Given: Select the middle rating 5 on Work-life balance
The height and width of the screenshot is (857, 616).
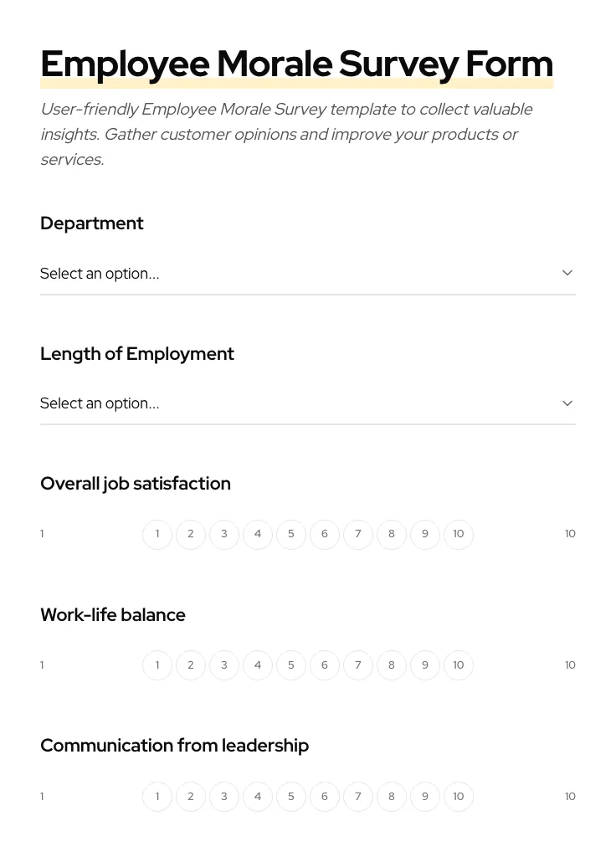Looking at the screenshot, I should pos(291,665).
